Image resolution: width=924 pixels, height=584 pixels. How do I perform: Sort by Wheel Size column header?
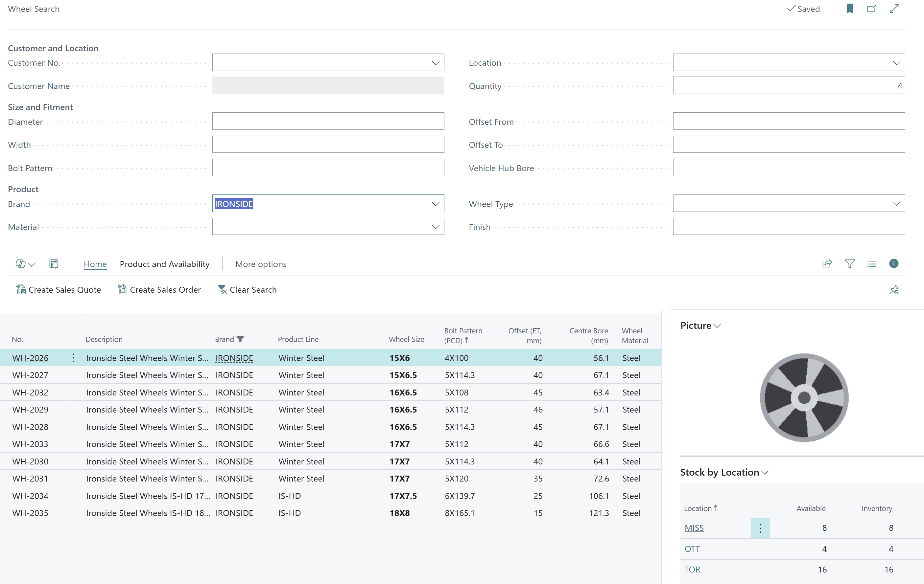coord(406,339)
